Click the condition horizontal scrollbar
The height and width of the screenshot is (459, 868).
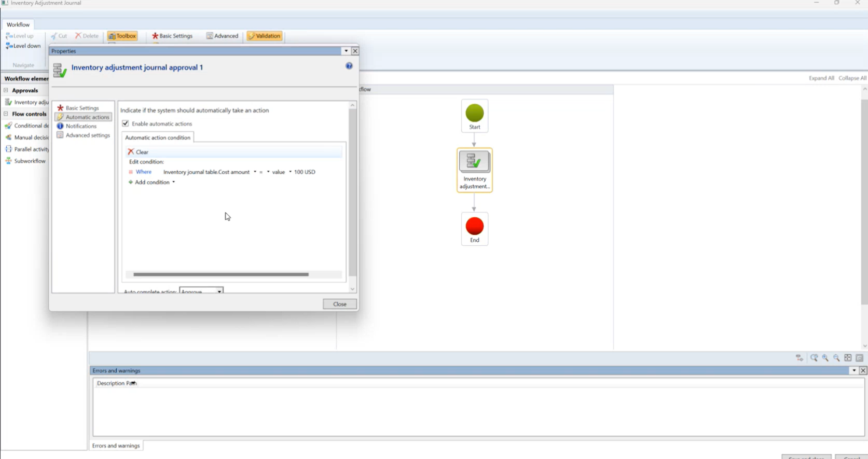(x=221, y=274)
